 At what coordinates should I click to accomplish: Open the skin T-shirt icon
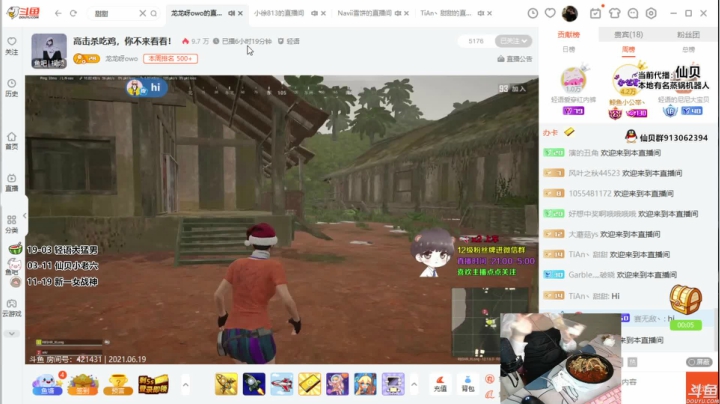coord(614,13)
